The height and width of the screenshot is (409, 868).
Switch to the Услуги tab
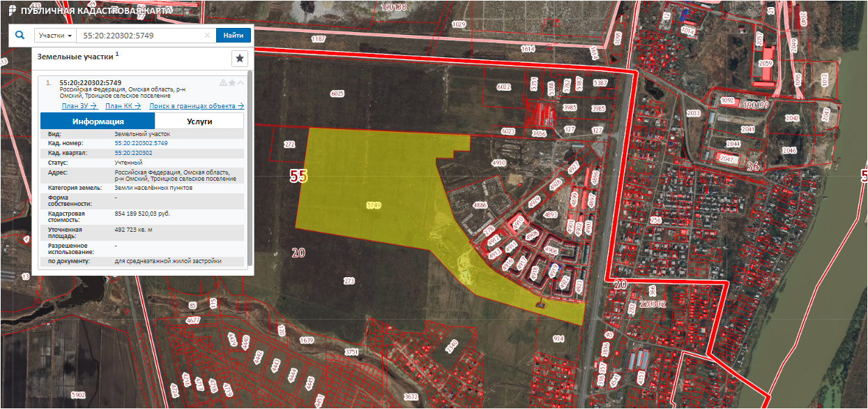click(199, 121)
